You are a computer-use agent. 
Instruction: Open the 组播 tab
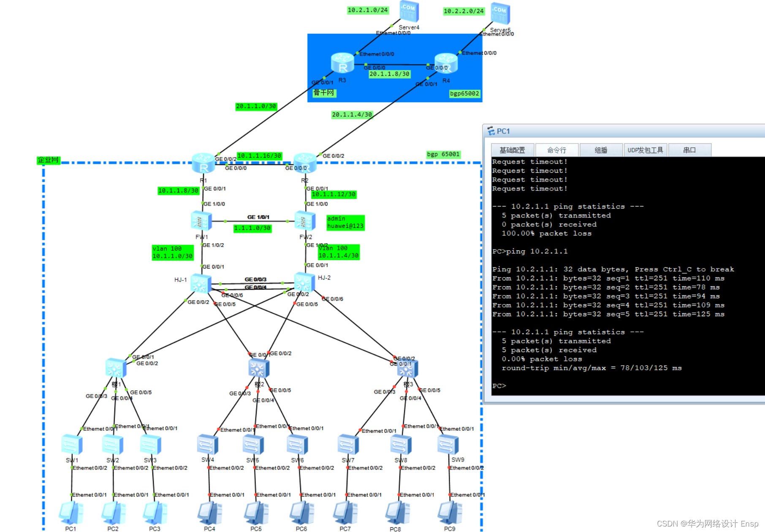(601, 150)
